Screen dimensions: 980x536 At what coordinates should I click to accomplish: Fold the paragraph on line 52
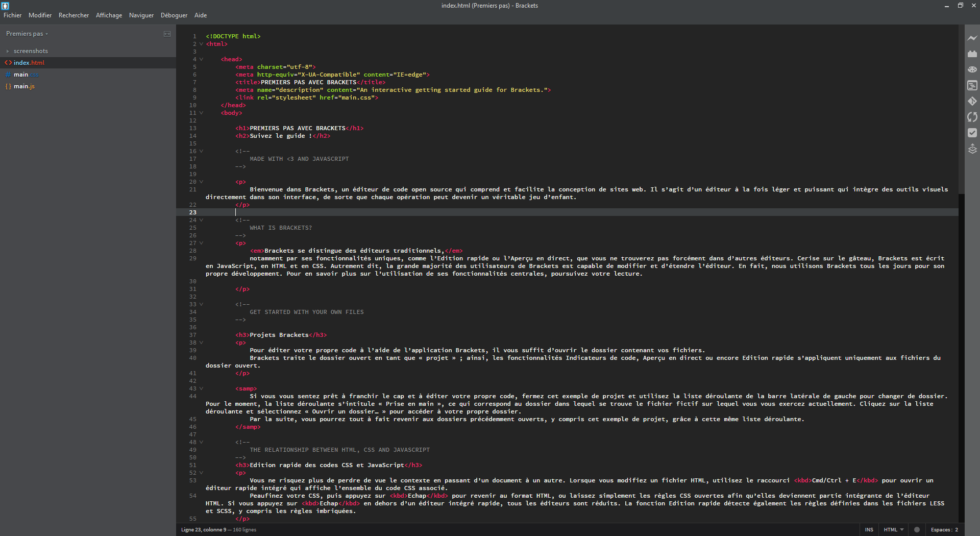[201, 473]
